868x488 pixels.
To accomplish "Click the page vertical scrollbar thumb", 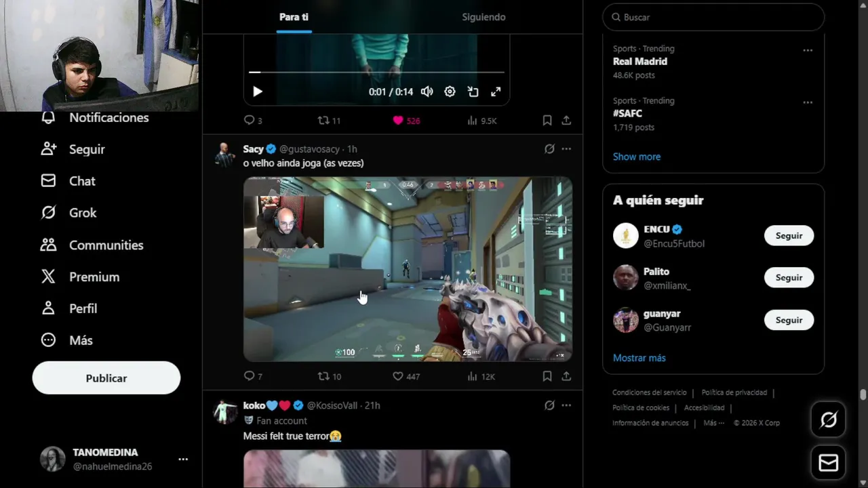I will click(x=863, y=394).
